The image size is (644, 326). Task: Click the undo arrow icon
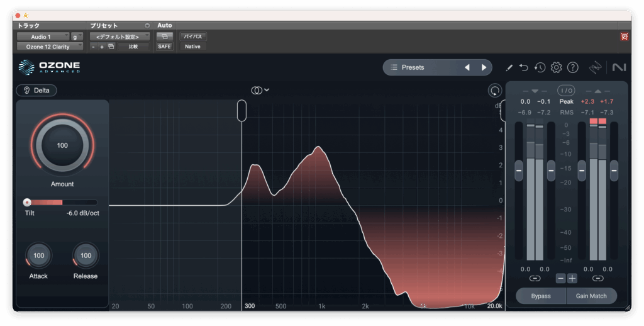[524, 67]
